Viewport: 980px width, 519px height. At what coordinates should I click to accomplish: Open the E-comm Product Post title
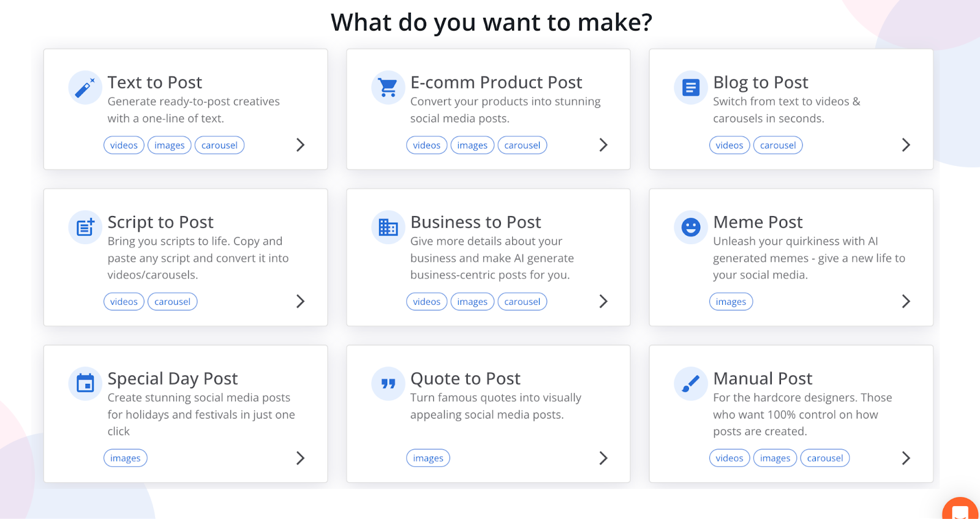[496, 82]
